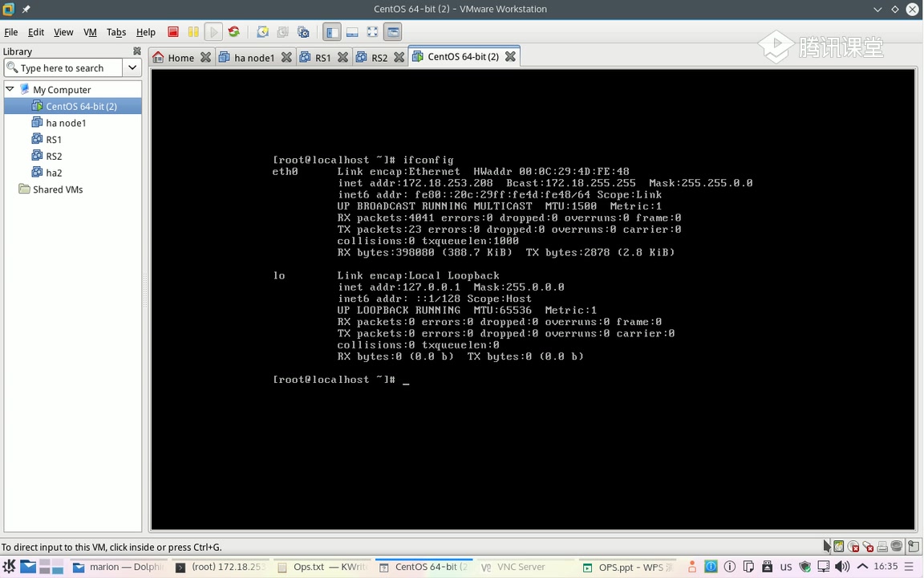
Task: Suspend the running guest OS
Action: [192, 32]
